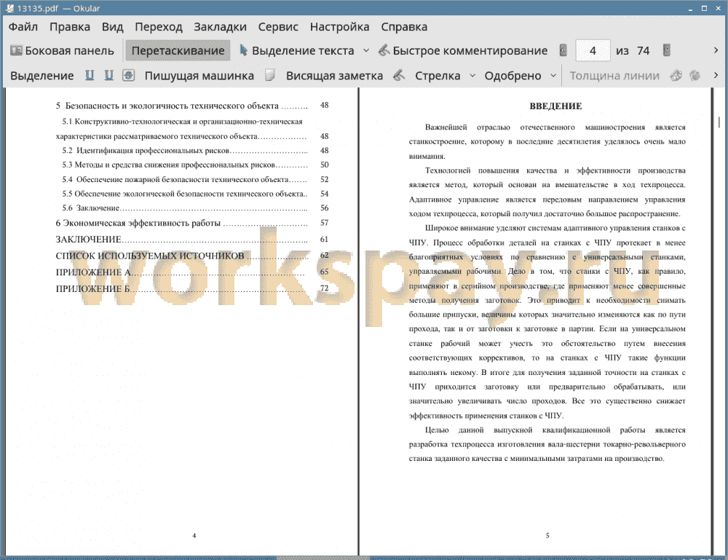Screen dimensions: 728x560
Task: Select the Стрелка arrow annotation tool
Action: click(x=438, y=76)
